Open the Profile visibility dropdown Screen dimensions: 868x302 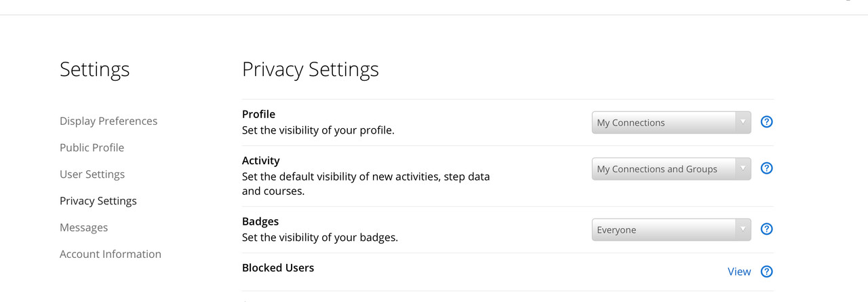pyautogui.click(x=671, y=123)
